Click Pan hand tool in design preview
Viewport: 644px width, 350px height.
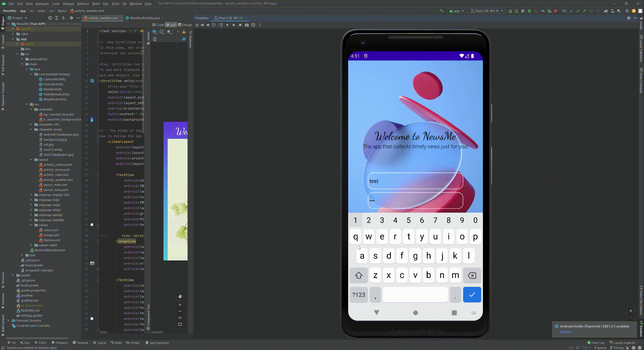tap(180, 296)
